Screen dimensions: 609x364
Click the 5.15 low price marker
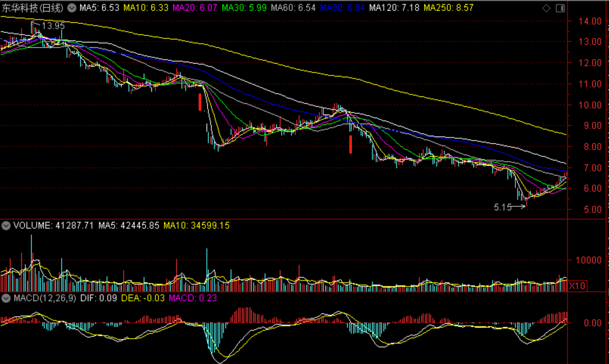click(503, 207)
